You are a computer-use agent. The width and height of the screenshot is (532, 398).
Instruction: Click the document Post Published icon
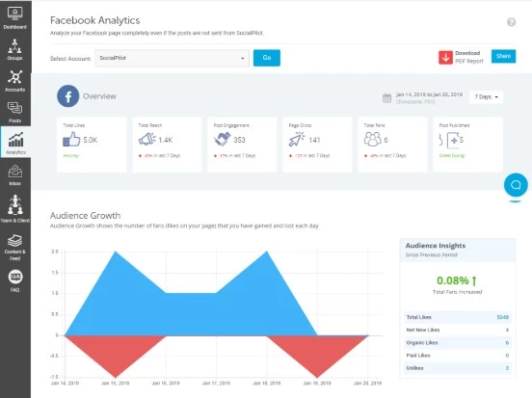(x=453, y=140)
